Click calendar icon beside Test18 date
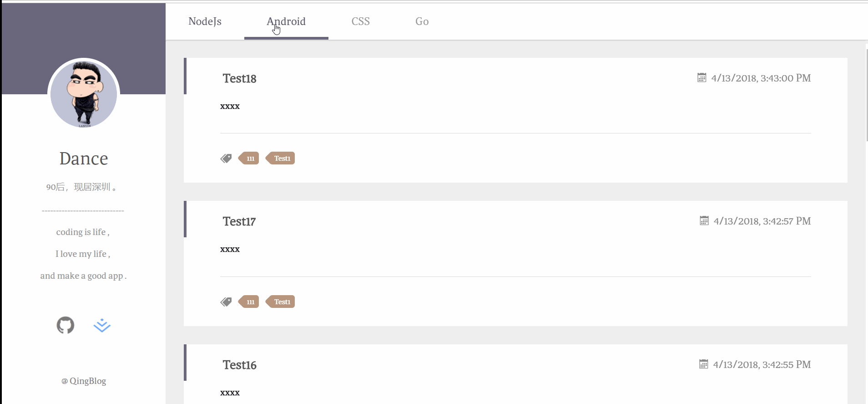 pos(702,78)
